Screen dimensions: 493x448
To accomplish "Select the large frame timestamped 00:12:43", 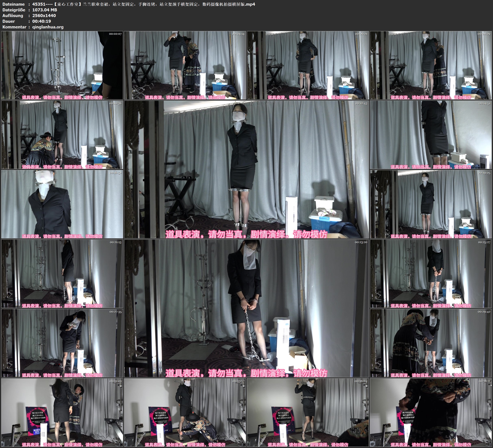I will [x=246, y=169].
